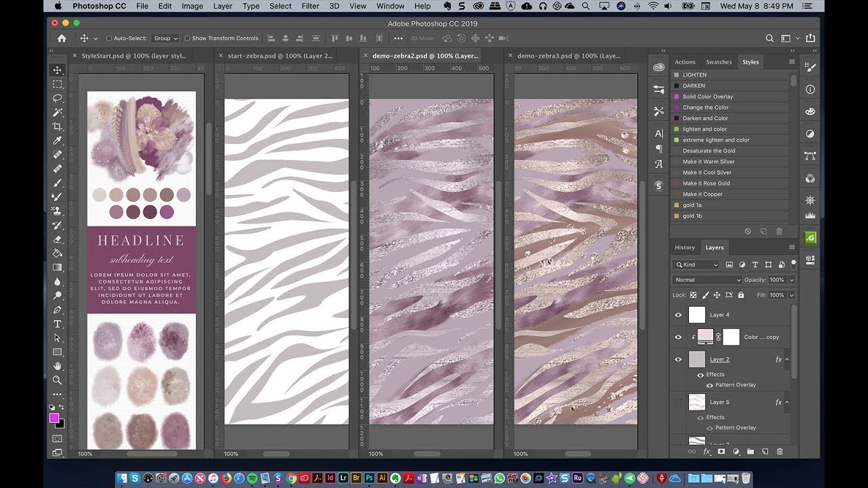Select the Horizontal Type tool
The height and width of the screenshot is (488, 868).
[x=58, y=324]
